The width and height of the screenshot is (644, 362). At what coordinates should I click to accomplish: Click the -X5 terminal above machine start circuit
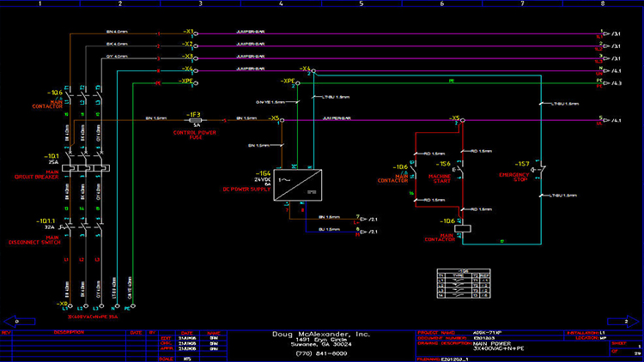click(461, 121)
